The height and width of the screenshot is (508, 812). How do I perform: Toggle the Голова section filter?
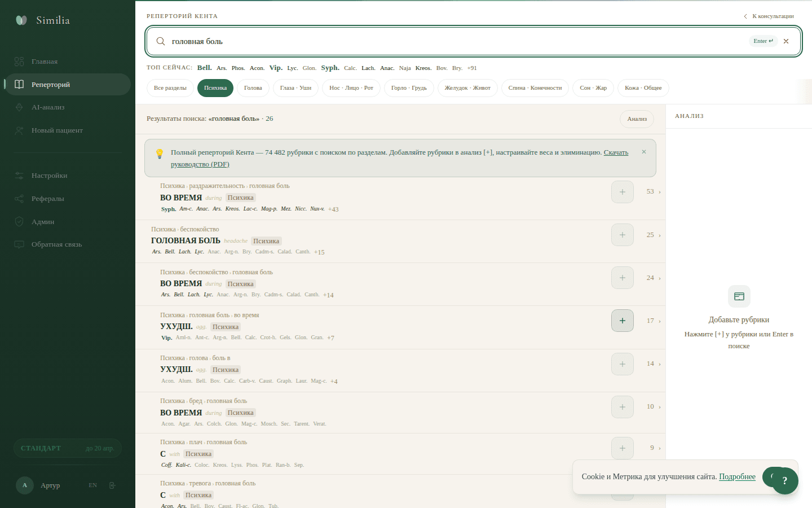click(253, 88)
